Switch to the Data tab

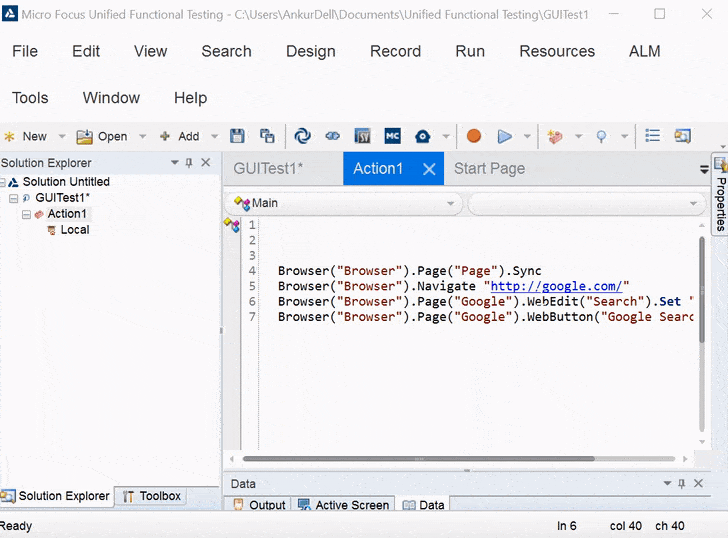tap(423, 505)
